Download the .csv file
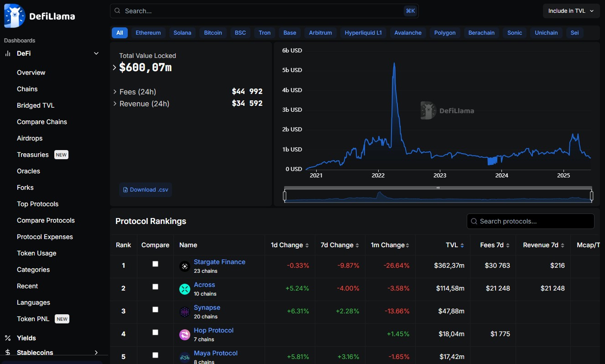The height and width of the screenshot is (364, 605). [146, 190]
